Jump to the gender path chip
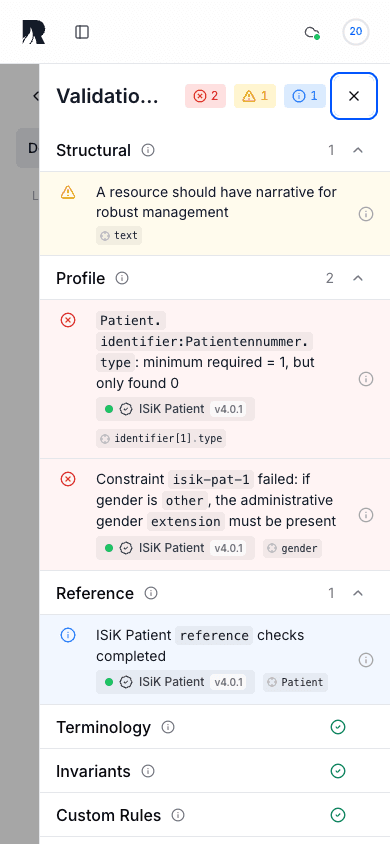390x844 pixels. (293, 548)
